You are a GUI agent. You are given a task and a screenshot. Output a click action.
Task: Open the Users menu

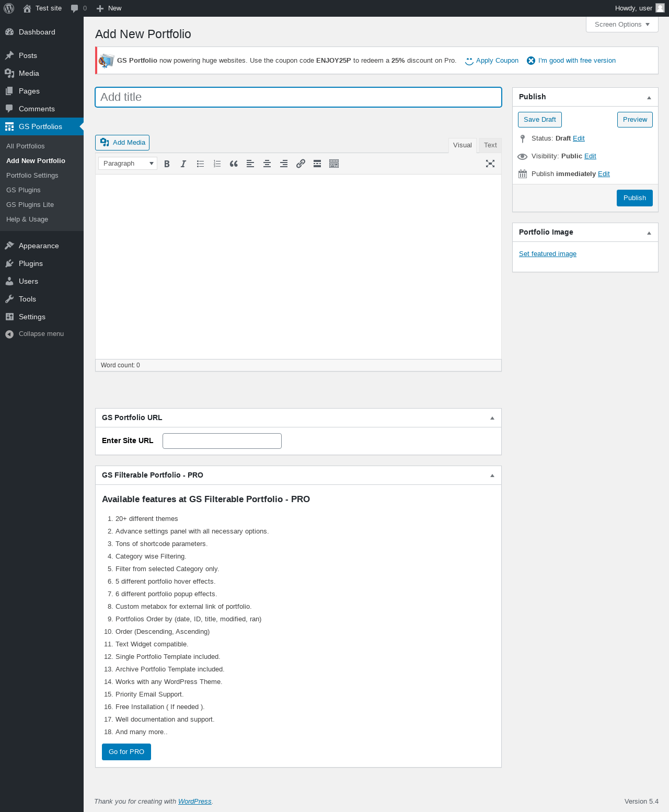(42, 281)
